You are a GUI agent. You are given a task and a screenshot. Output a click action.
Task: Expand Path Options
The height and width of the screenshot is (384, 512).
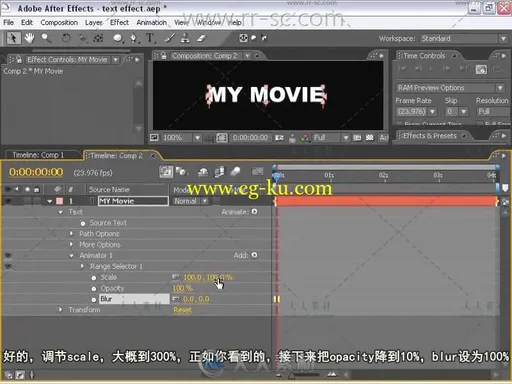tap(71, 234)
